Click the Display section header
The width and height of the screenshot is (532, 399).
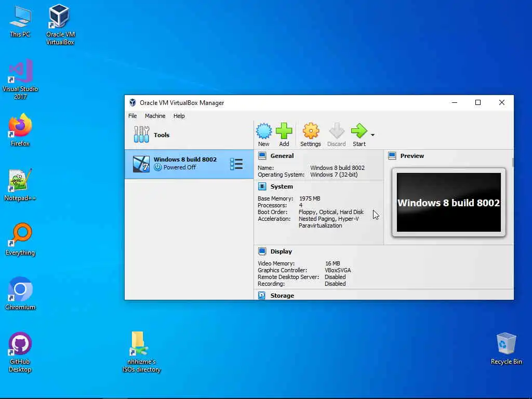tap(281, 251)
